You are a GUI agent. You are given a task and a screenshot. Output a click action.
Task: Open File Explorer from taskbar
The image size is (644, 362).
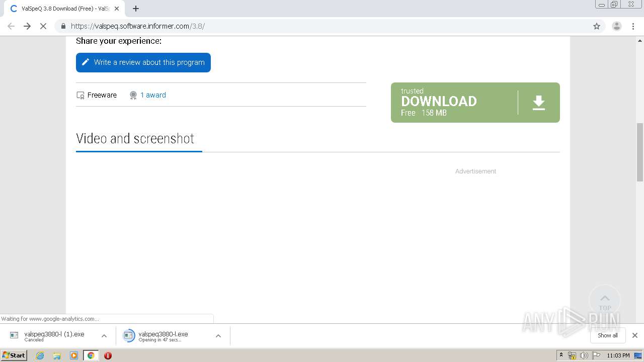pyautogui.click(x=57, y=355)
